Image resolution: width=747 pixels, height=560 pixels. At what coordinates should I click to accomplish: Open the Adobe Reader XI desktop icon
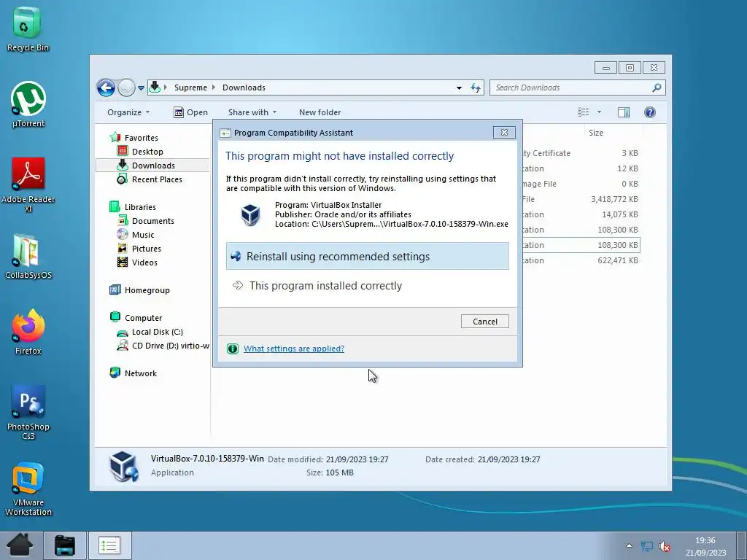tap(28, 184)
